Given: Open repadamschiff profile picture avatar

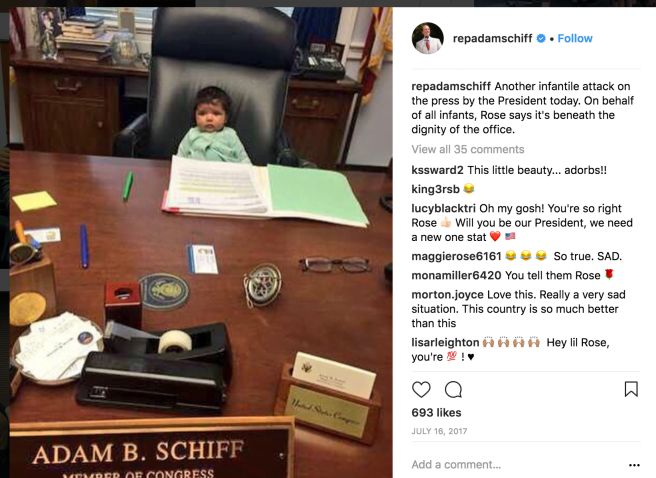Looking at the screenshot, I should (x=428, y=38).
